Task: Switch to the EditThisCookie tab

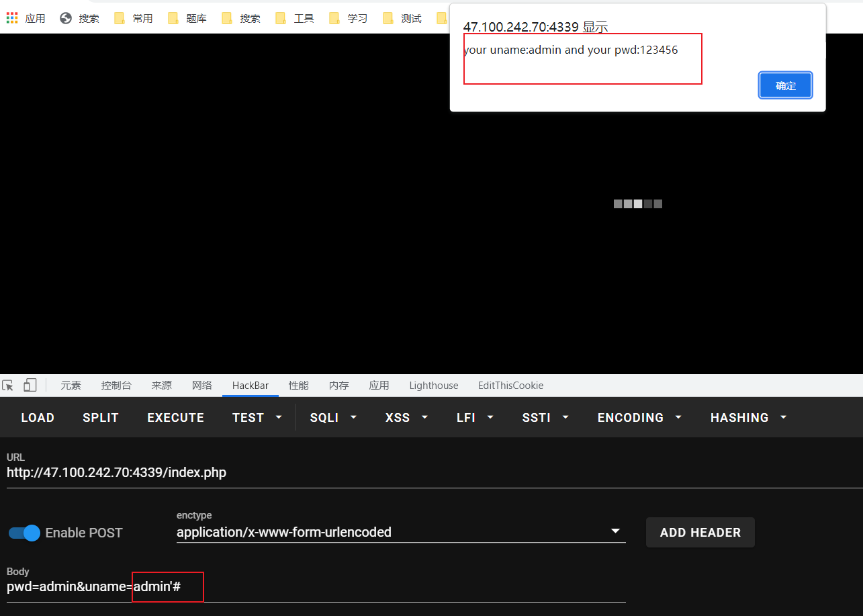Action: point(510,385)
